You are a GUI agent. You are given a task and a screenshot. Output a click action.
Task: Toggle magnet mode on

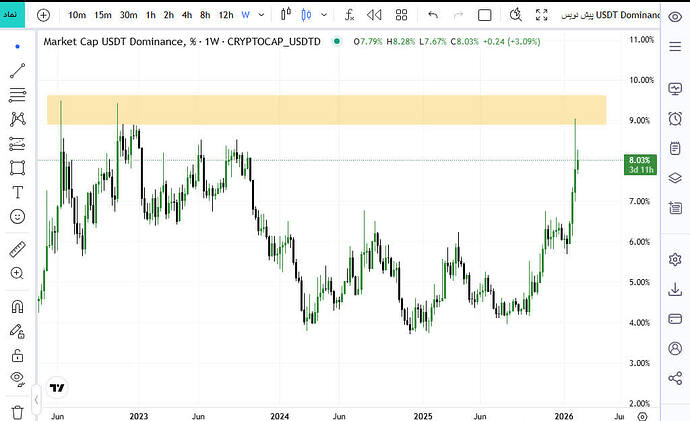point(17,307)
